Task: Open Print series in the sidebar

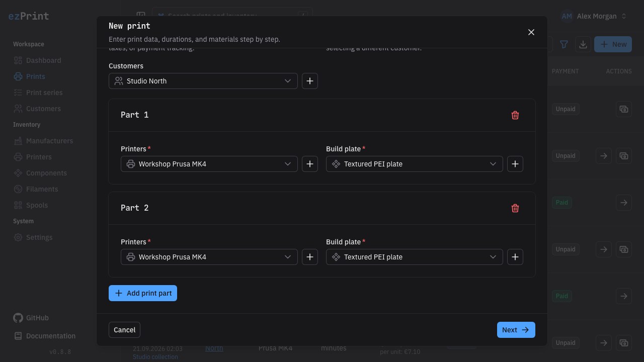Action: point(38,93)
